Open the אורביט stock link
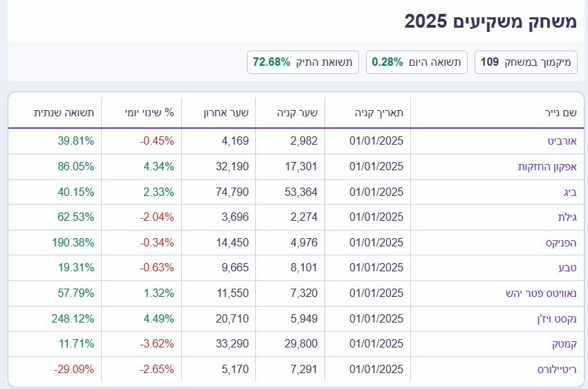Viewport: 588px width, 389px height. (x=562, y=141)
